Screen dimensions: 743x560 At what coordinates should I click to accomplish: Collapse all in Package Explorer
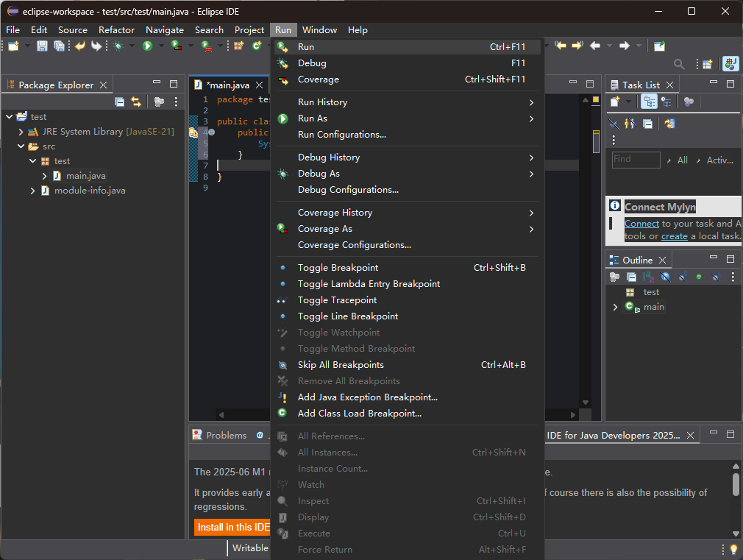(119, 102)
